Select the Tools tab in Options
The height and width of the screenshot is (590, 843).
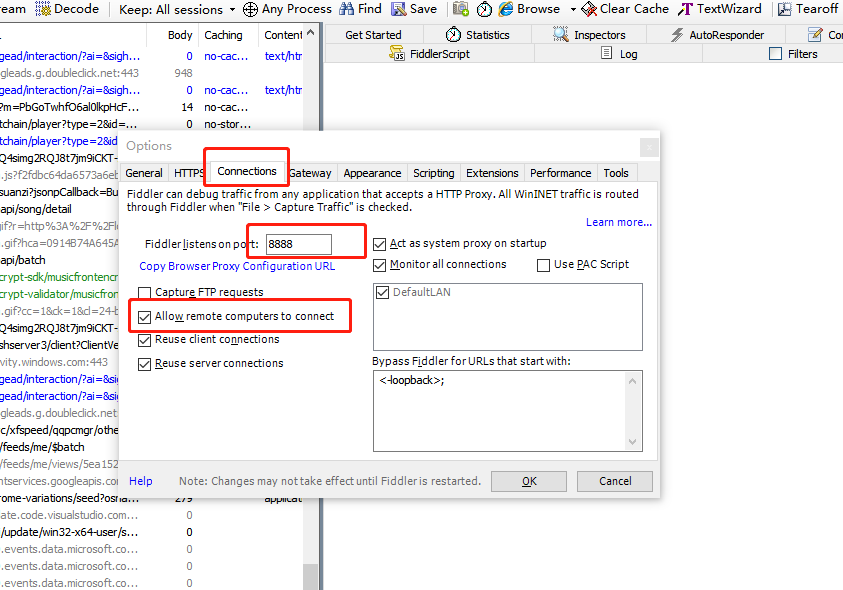[616, 173]
